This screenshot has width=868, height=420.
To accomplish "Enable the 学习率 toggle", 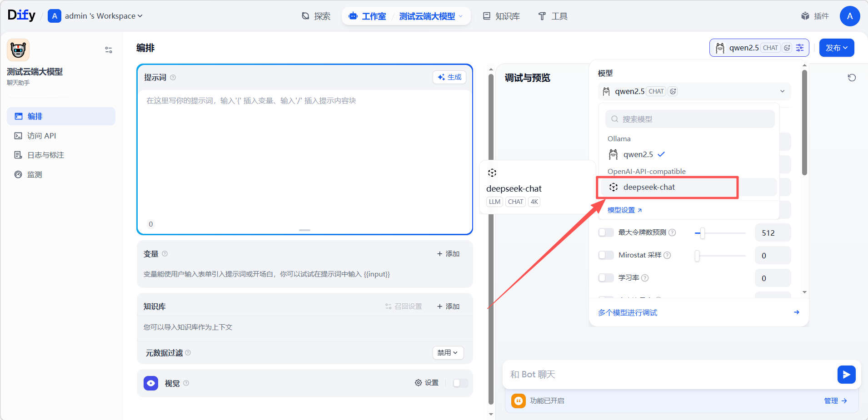I will (x=606, y=278).
